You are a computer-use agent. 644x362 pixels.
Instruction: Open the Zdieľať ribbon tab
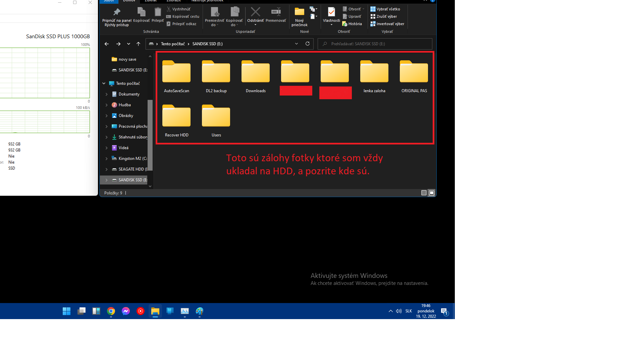click(151, 1)
